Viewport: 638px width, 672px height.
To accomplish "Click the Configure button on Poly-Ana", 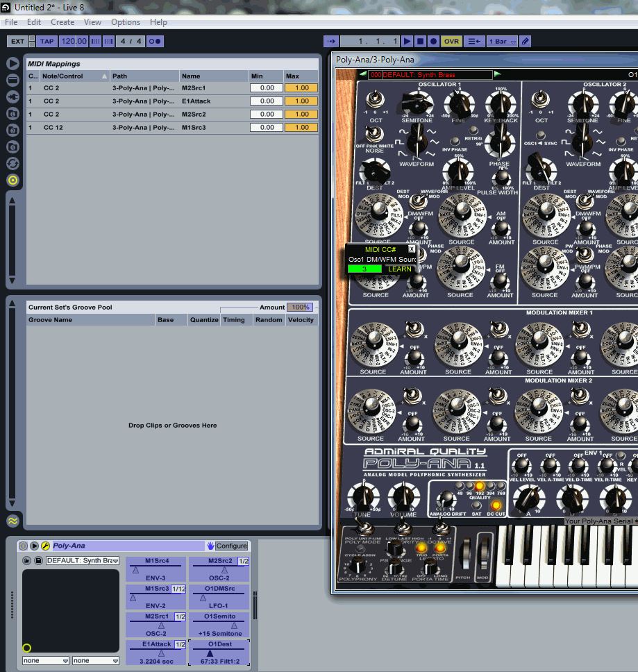I will click(231, 546).
